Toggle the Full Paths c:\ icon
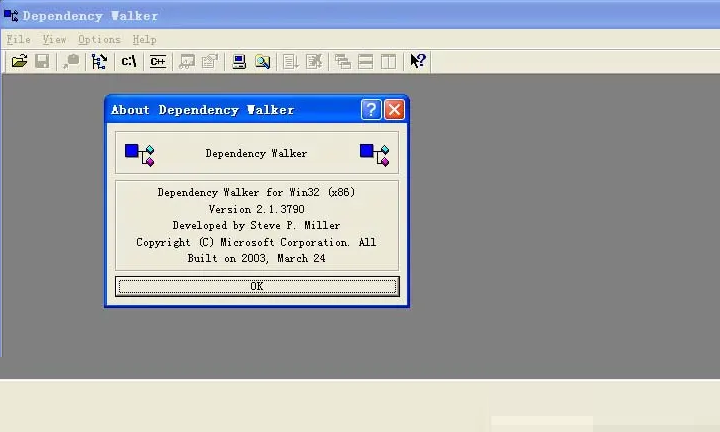Screen dimensions: 720x432 point(129,61)
